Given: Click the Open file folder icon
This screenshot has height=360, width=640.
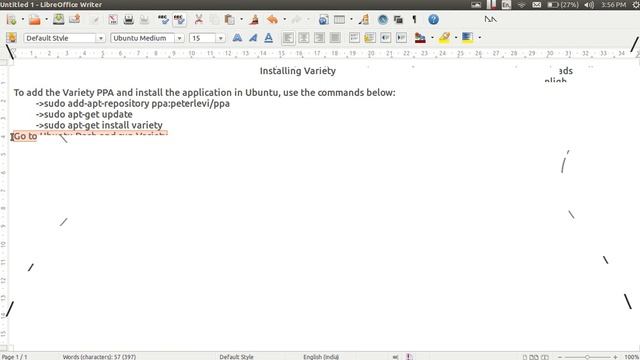Looking at the screenshot, I should point(35,20).
